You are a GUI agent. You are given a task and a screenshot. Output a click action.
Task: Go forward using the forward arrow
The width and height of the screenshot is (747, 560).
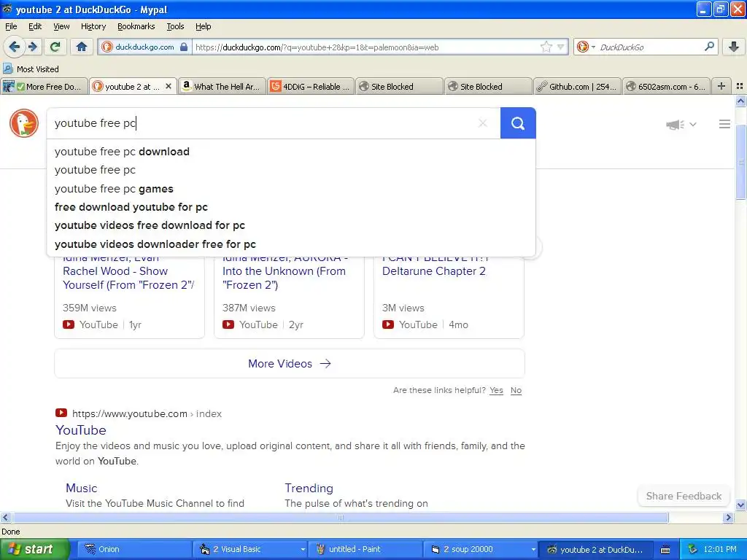(32, 47)
